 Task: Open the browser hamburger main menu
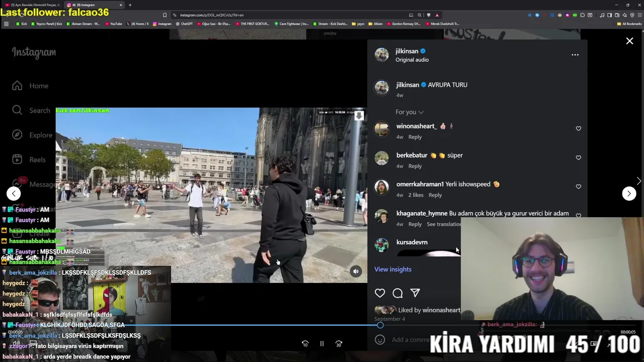pos(639,15)
